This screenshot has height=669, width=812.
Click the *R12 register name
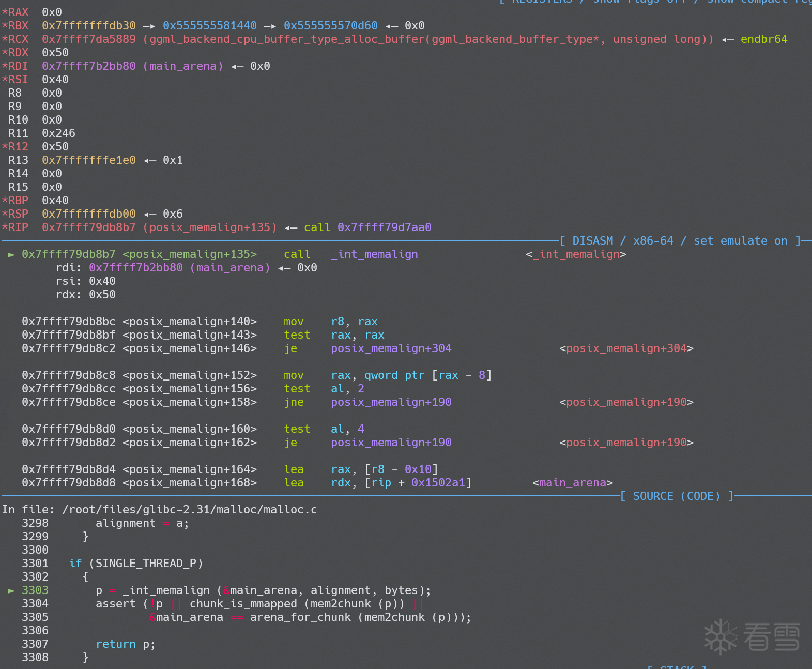click(x=16, y=146)
